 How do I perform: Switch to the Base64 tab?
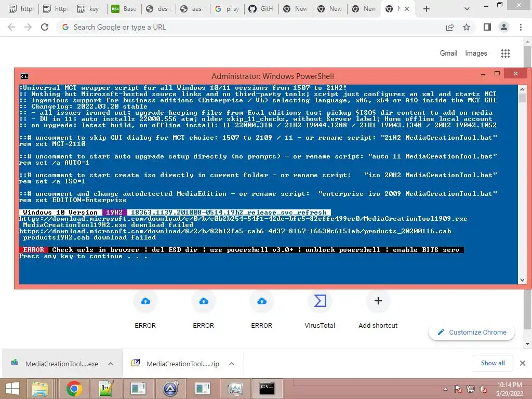(x=124, y=9)
